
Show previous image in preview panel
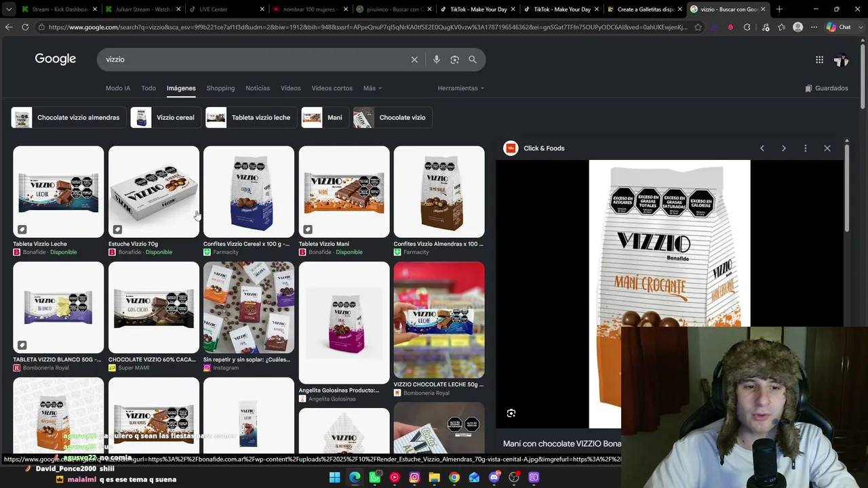[x=762, y=148]
